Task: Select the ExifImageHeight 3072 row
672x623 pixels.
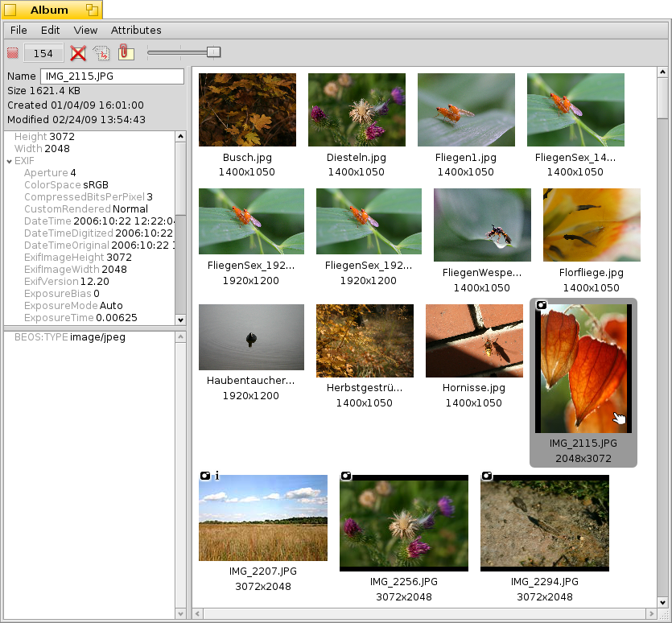Action: click(x=78, y=258)
